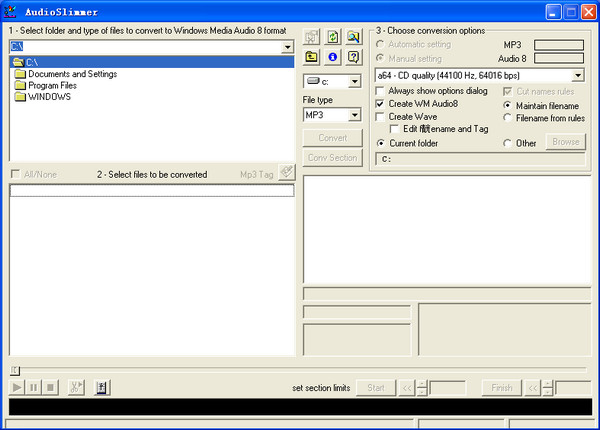Screen dimensions: 600x430
Task: Click the Play button
Action: coord(17,388)
